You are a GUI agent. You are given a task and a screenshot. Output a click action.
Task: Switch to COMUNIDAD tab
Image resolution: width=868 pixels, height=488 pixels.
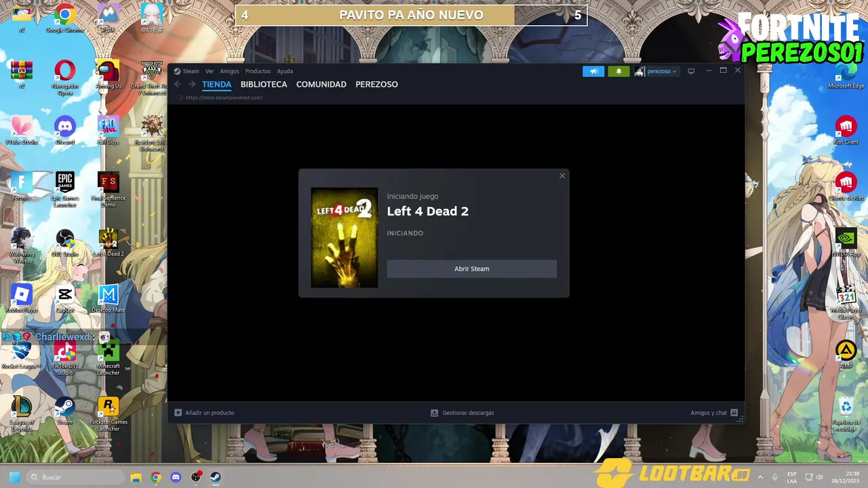321,85
